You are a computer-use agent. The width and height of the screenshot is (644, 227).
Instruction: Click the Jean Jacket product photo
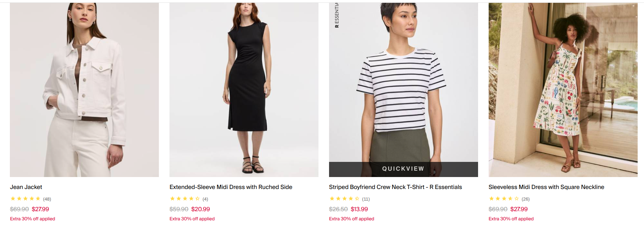click(x=84, y=88)
